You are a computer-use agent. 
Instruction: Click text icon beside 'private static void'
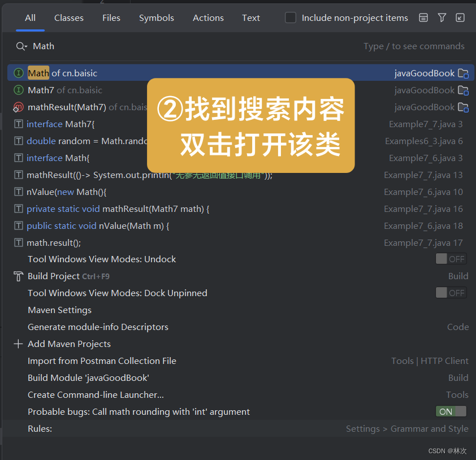coord(19,209)
